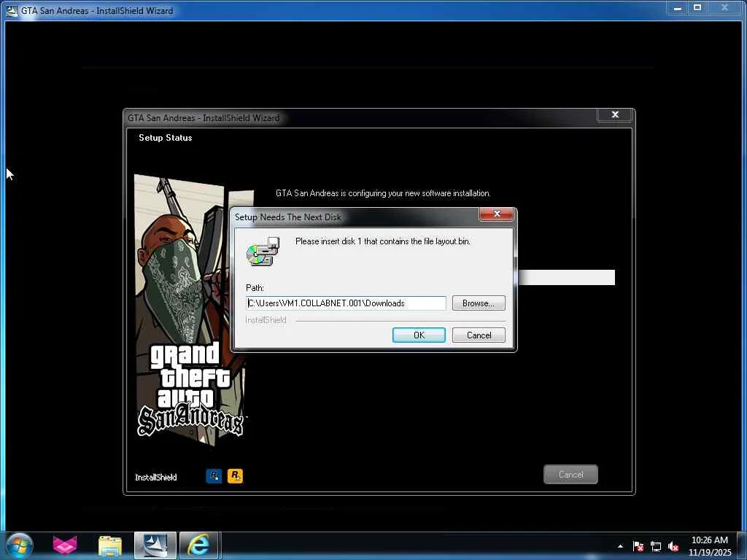This screenshot has height=560, width=747.
Task: Confirm the disk path with OK
Action: (419, 335)
